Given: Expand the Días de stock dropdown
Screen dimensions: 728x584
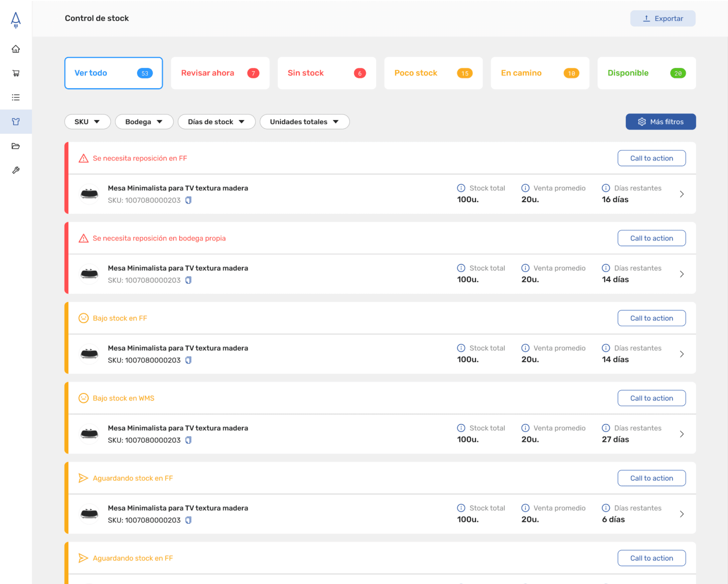Looking at the screenshot, I should 216,122.
